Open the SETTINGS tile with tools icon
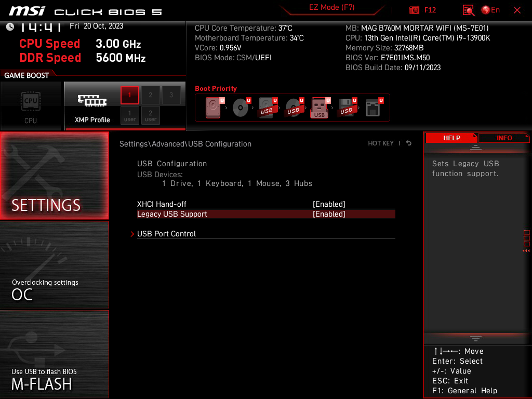This screenshot has height=399, width=532. point(54,176)
